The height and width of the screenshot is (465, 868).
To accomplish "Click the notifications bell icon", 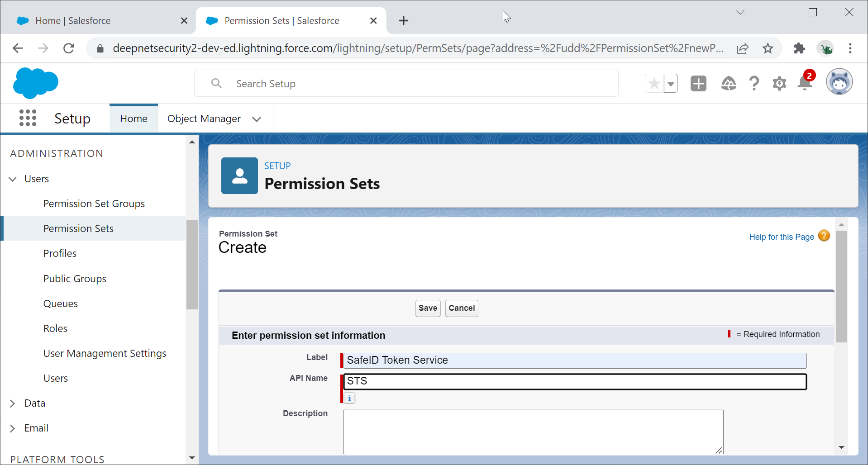I will [x=805, y=84].
